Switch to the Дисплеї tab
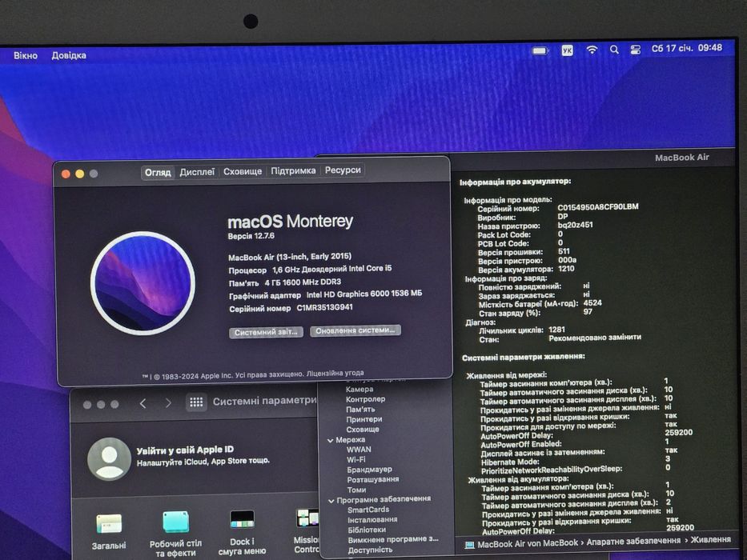Screen dimensions: 747x560 [x=197, y=172]
